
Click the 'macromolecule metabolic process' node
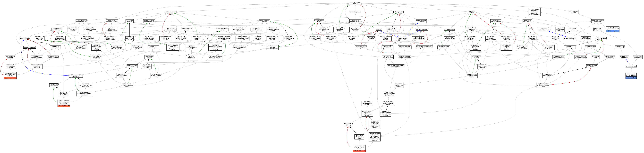click(57, 29)
